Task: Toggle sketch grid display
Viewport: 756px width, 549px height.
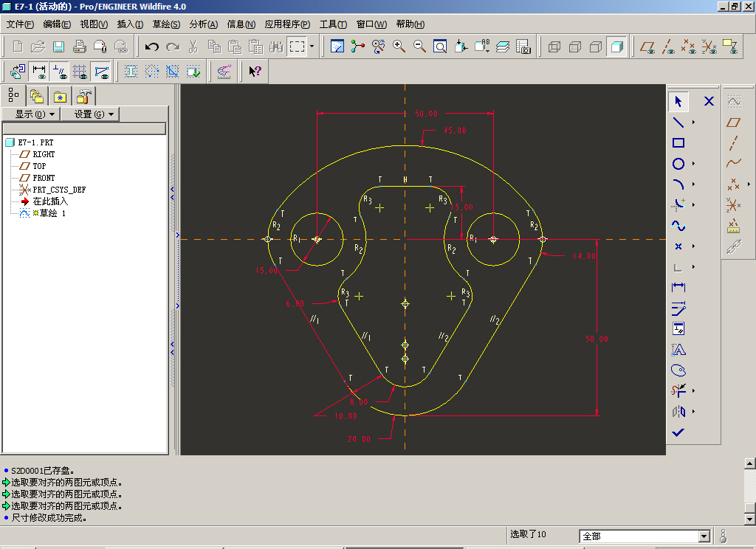Action: pos(80,72)
